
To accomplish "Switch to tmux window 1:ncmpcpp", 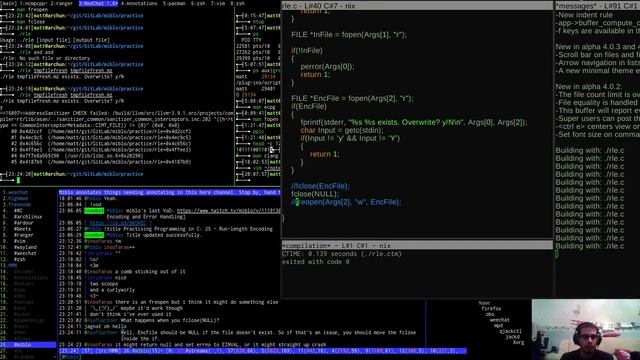I will pyautogui.click(x=33, y=3).
